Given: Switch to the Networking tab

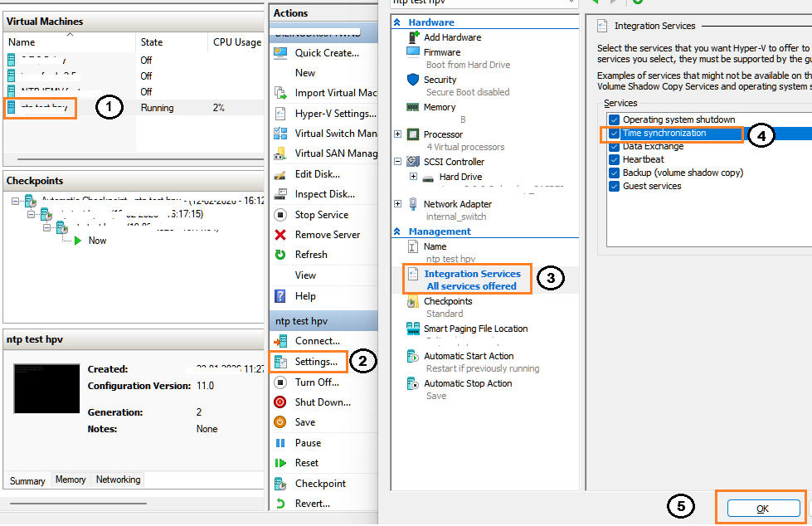Looking at the screenshot, I should point(118,480).
